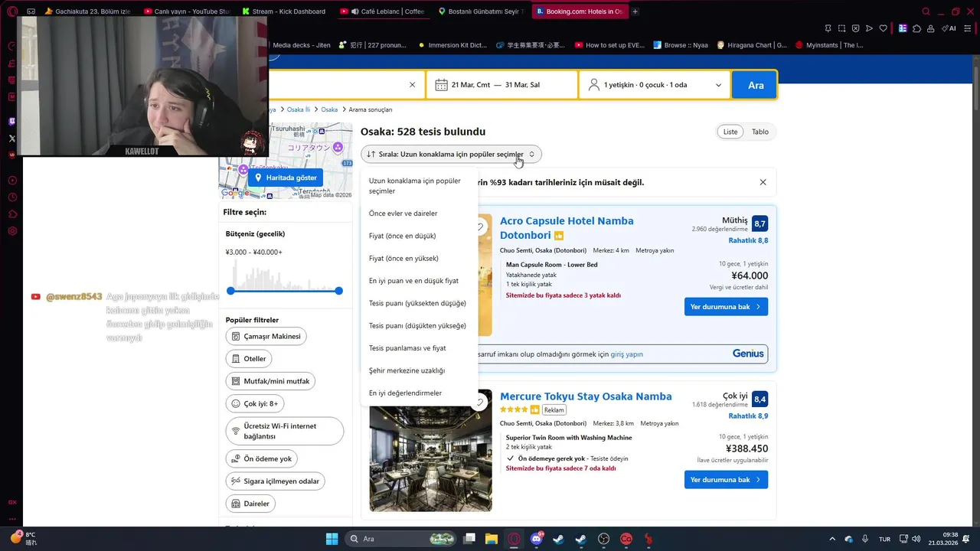Save Mercure Tokyu Stay to wishlist heart
This screenshot has width=980, height=551.
click(480, 402)
